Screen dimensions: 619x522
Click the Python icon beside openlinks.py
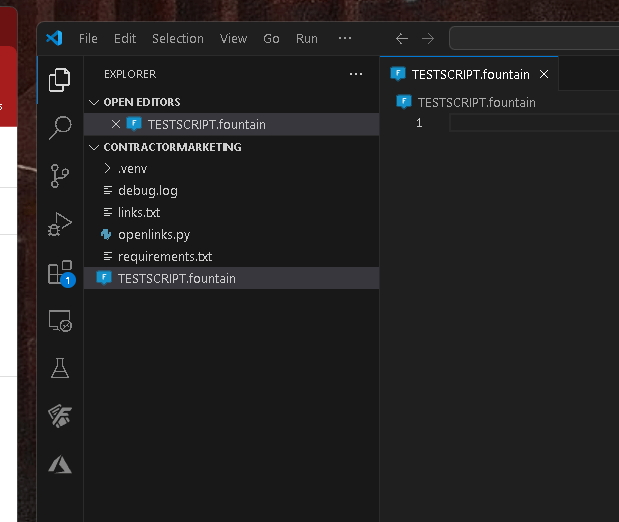pyautogui.click(x=106, y=235)
